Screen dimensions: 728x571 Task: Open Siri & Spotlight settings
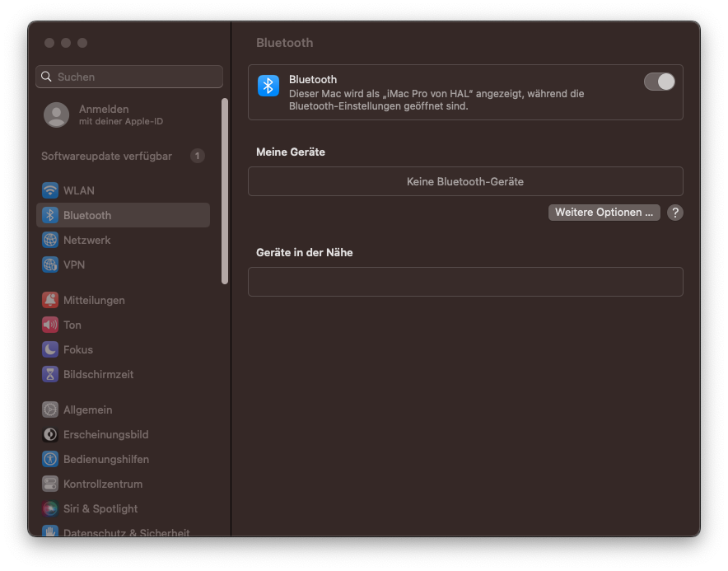point(123,508)
